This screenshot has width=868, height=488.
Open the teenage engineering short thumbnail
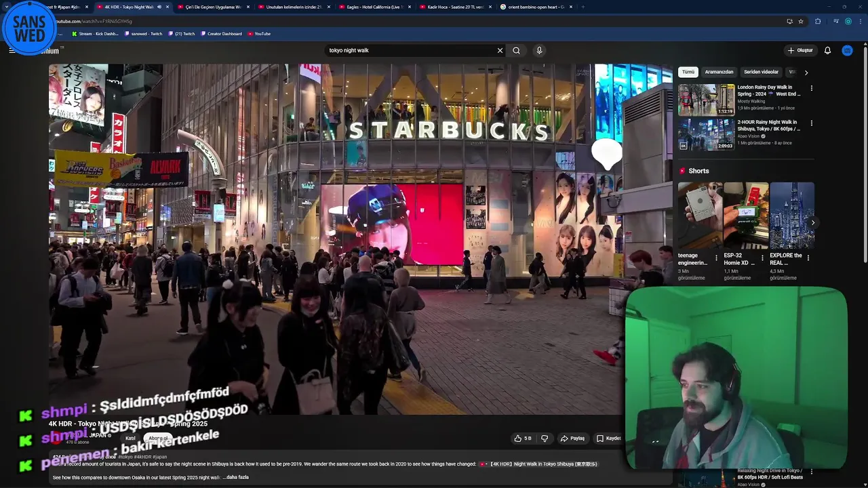(700, 216)
